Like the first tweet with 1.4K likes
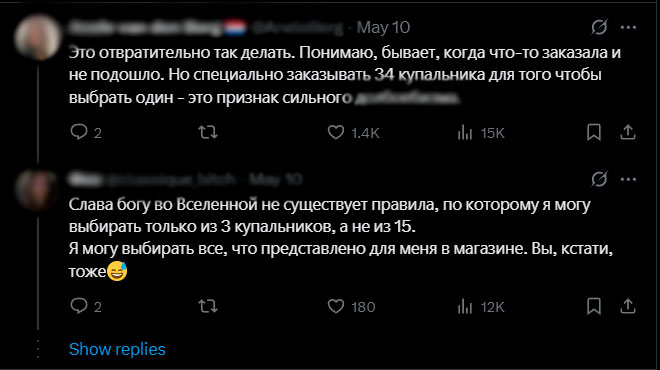The height and width of the screenshot is (370, 660). click(x=336, y=132)
